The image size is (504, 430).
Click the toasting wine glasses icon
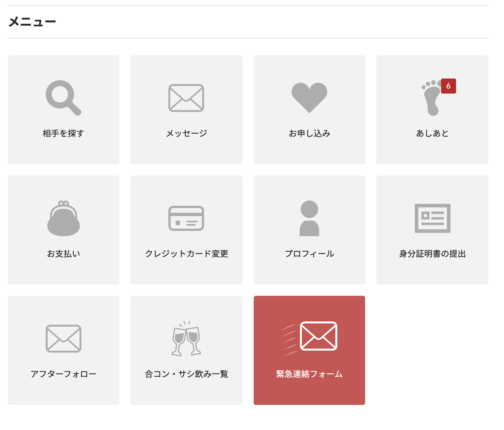pyautogui.click(x=186, y=338)
